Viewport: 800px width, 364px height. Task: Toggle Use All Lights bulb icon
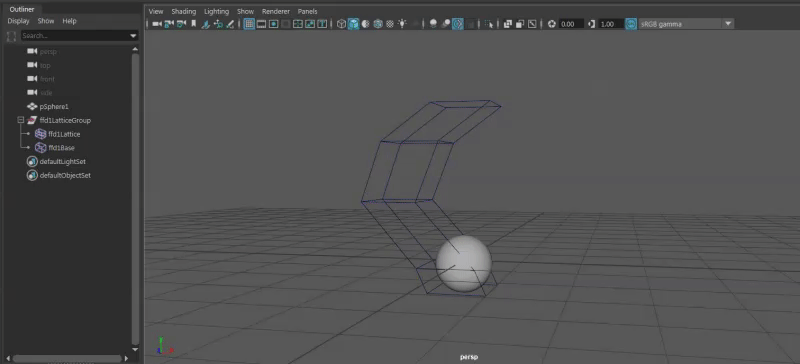[403, 24]
